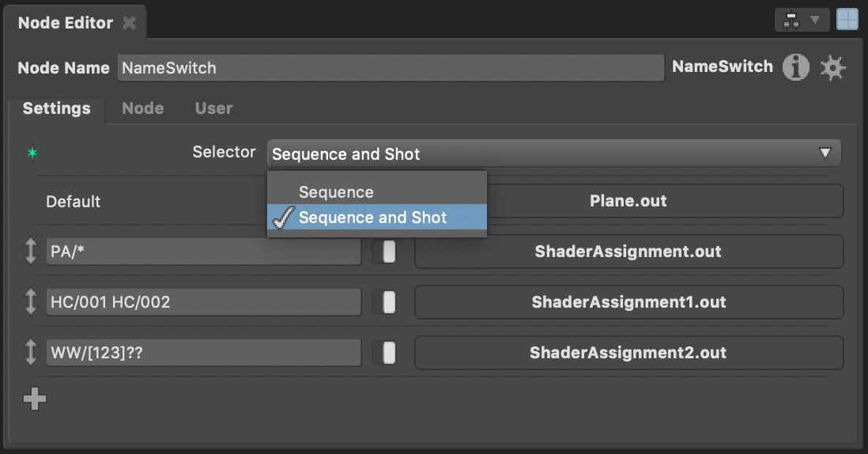Click the layout grid icon at top right
The width and height of the screenshot is (868, 454).
[847, 20]
